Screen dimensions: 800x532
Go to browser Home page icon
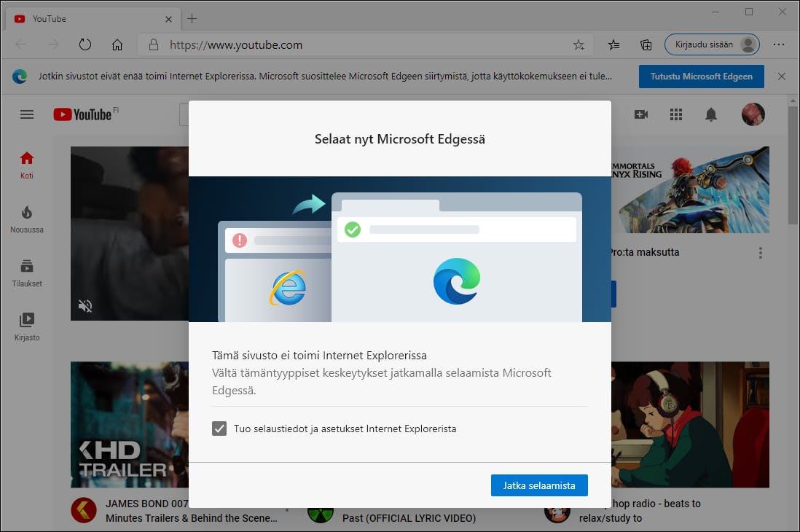pos(117,45)
